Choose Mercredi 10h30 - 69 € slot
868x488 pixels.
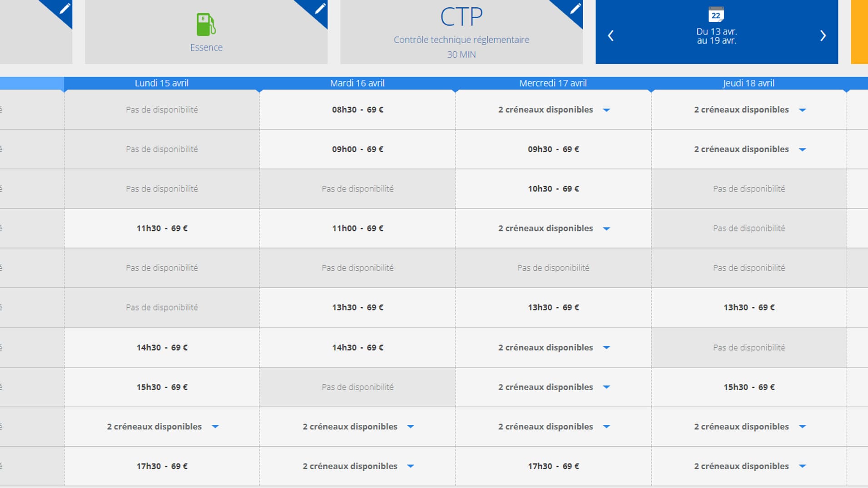553,189
